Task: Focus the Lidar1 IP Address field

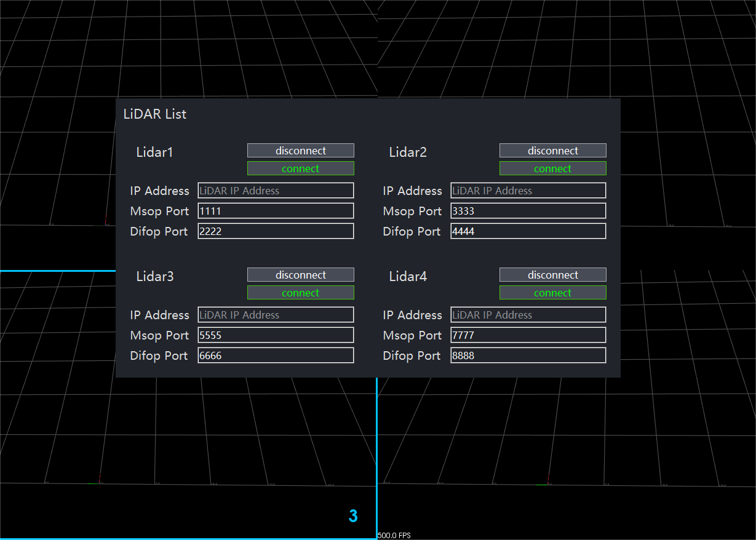Action: coord(276,191)
